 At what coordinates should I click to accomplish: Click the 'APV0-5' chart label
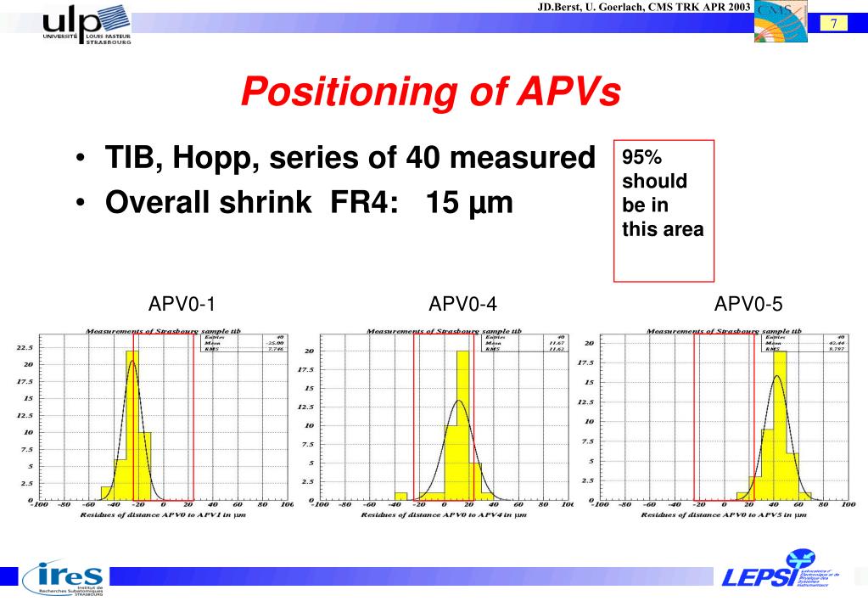coord(748,304)
